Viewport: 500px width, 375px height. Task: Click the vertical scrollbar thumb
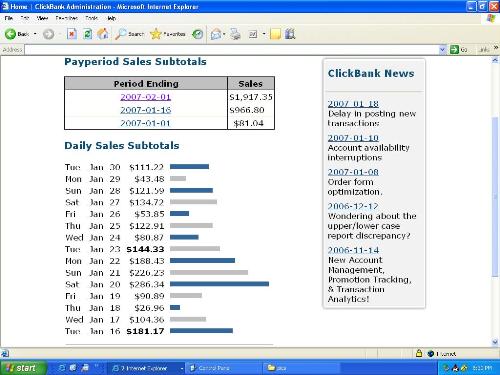coord(495,197)
